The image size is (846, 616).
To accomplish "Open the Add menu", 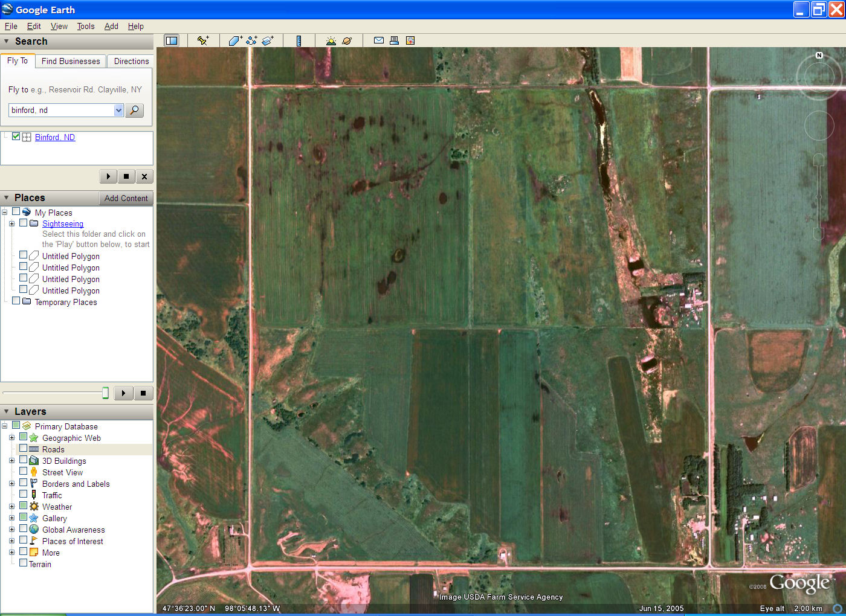I will pyautogui.click(x=111, y=26).
